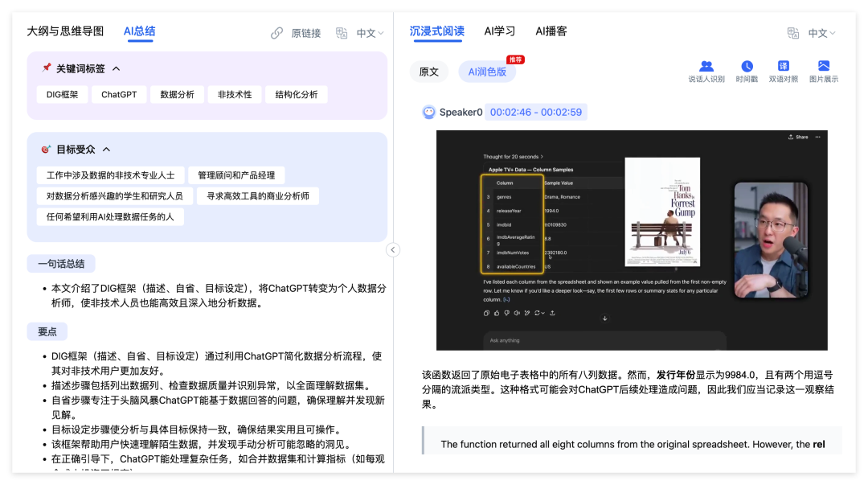868x485 pixels.
Task: Select the 原文 original text button
Action: (429, 72)
